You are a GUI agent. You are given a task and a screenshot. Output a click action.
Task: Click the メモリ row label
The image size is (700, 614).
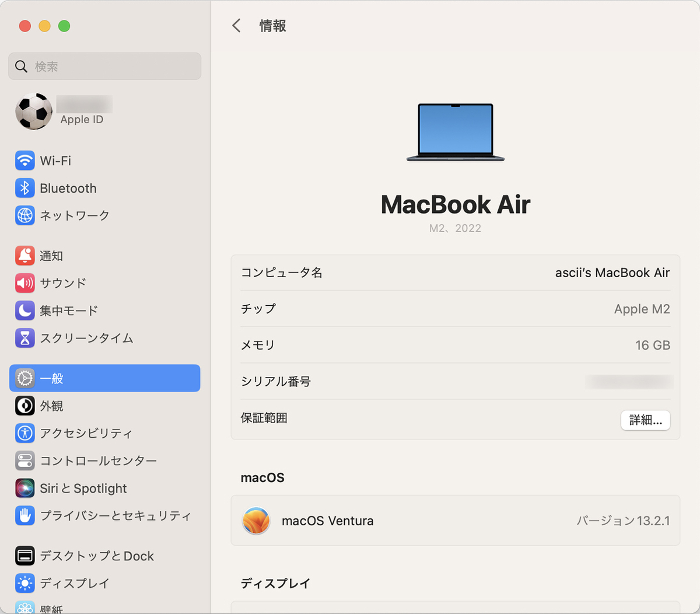tap(258, 345)
